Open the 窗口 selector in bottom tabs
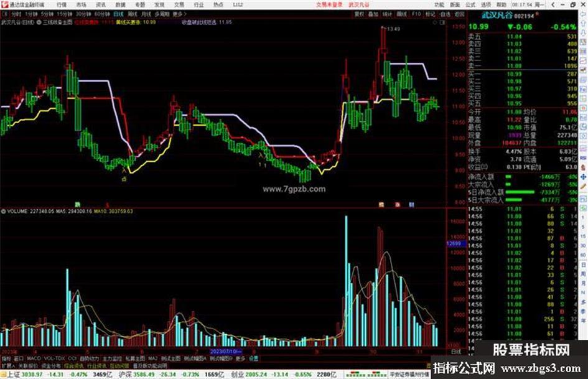 click(19, 358)
